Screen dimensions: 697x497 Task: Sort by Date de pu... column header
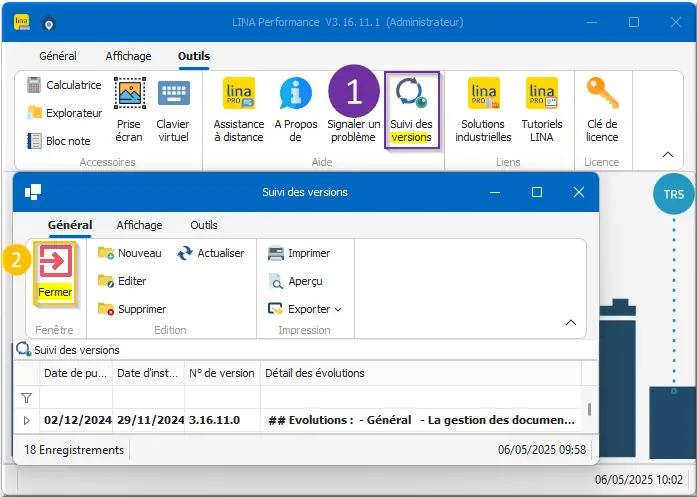(x=76, y=373)
